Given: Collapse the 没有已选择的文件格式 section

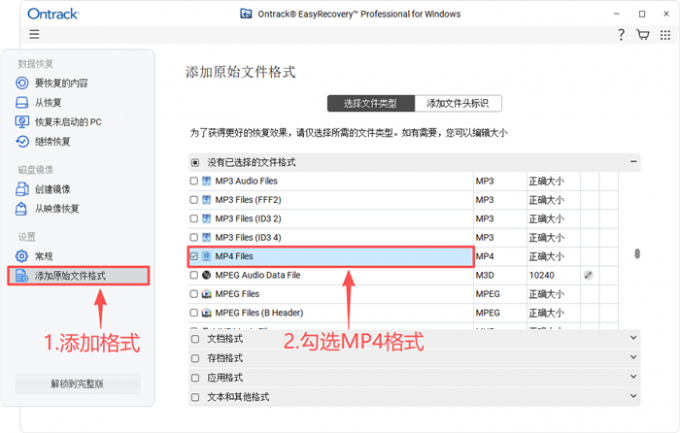Looking at the screenshot, I should pos(633,161).
